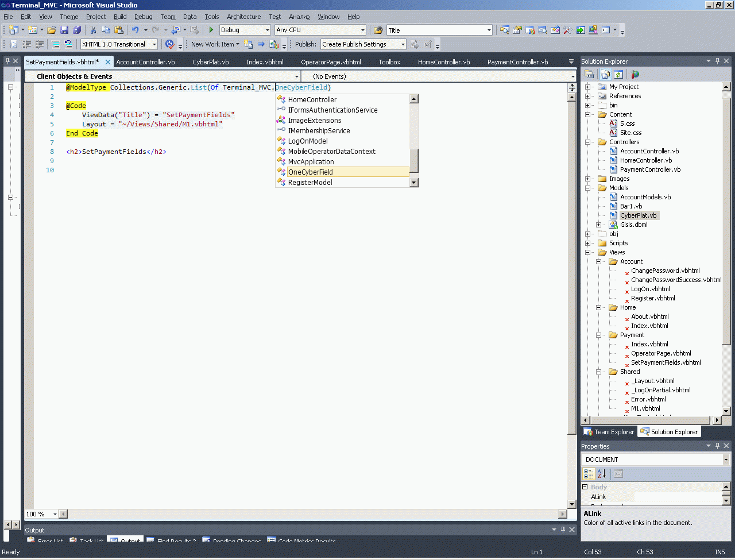This screenshot has height=560, width=735.
Task: Open the Debug configuration dropdown
Action: pyautogui.click(x=267, y=30)
